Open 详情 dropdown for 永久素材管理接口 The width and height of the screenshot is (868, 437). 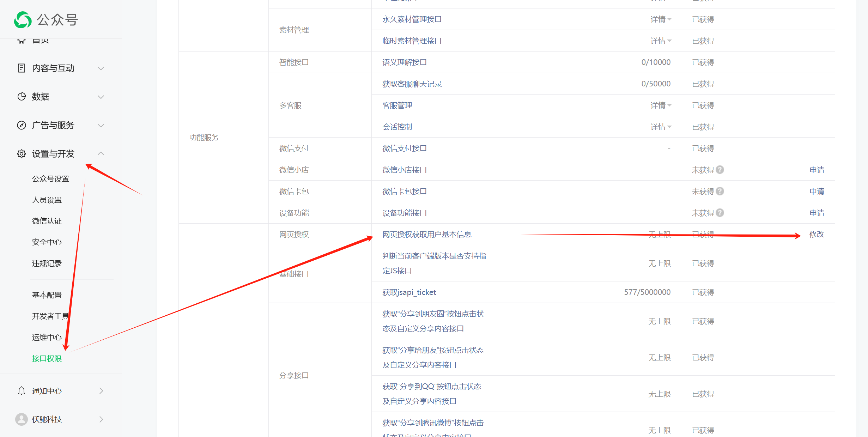[661, 19]
